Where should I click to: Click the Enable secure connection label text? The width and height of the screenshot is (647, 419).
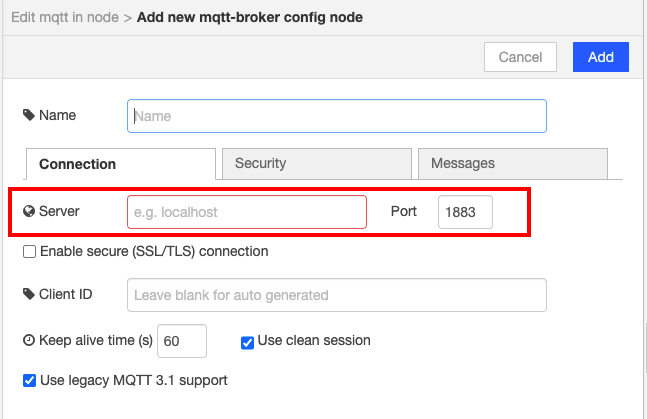(x=154, y=251)
